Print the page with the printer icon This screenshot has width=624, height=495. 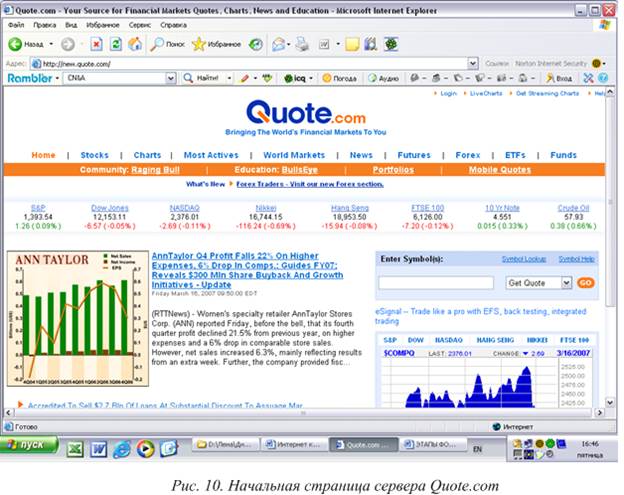[302, 44]
